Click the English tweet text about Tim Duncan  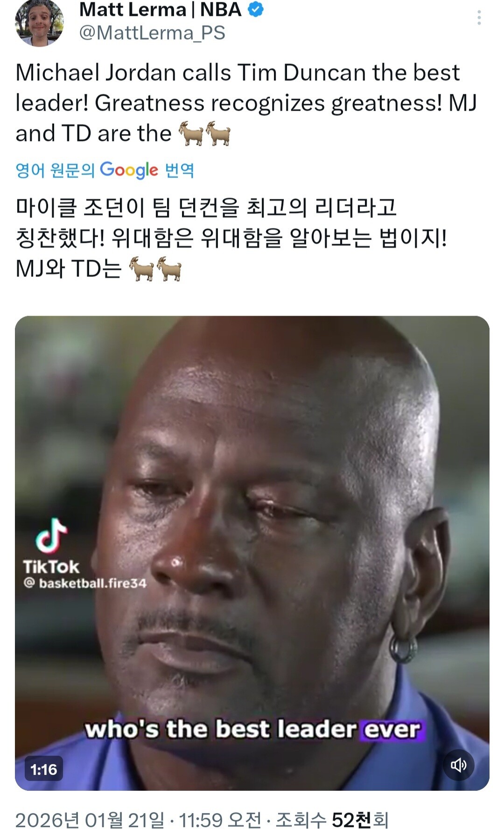point(246,103)
